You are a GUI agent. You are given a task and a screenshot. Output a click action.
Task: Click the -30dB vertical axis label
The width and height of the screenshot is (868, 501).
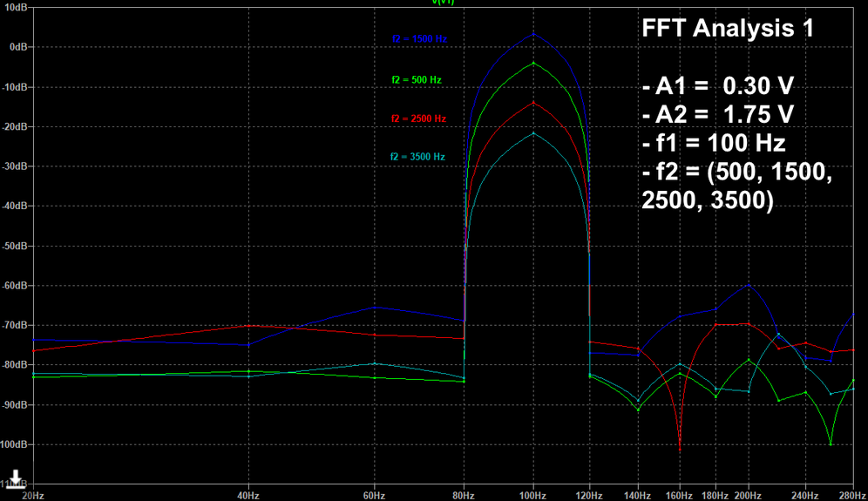pyautogui.click(x=15, y=166)
